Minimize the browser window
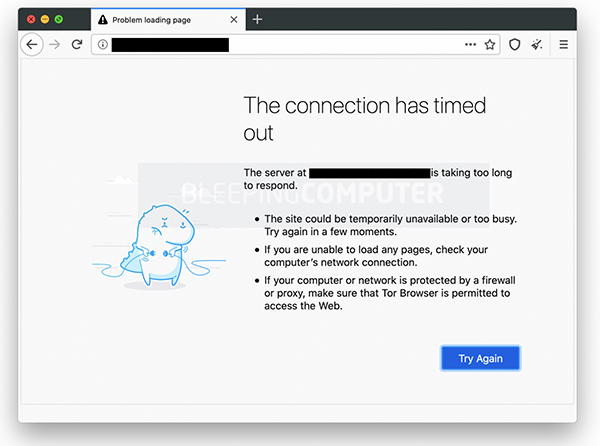 45,19
